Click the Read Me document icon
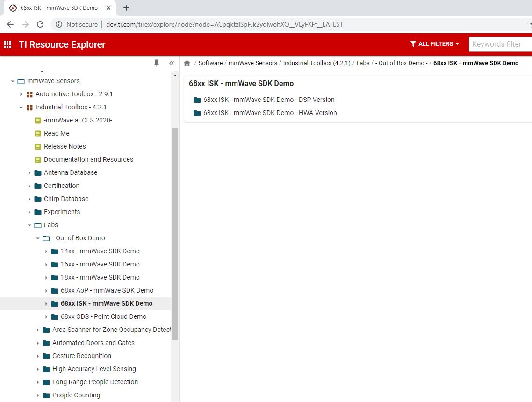Image resolution: width=532 pixels, height=402 pixels. [x=38, y=134]
